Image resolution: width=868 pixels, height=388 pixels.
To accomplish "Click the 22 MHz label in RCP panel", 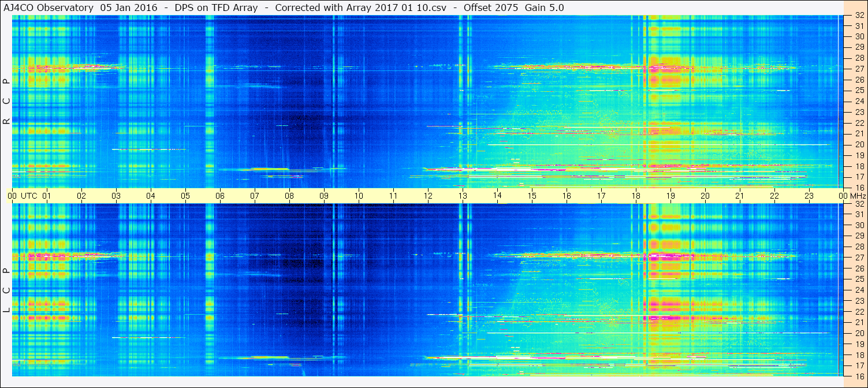I will coord(859,123).
